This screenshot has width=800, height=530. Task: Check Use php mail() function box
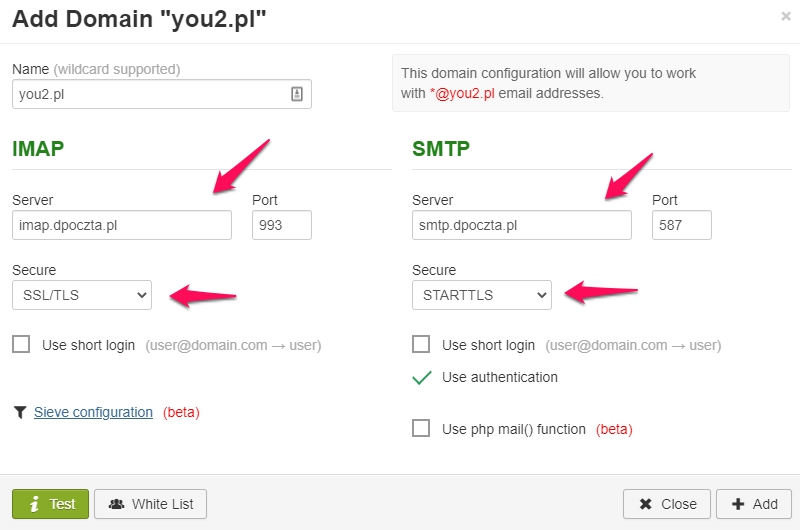point(421,428)
